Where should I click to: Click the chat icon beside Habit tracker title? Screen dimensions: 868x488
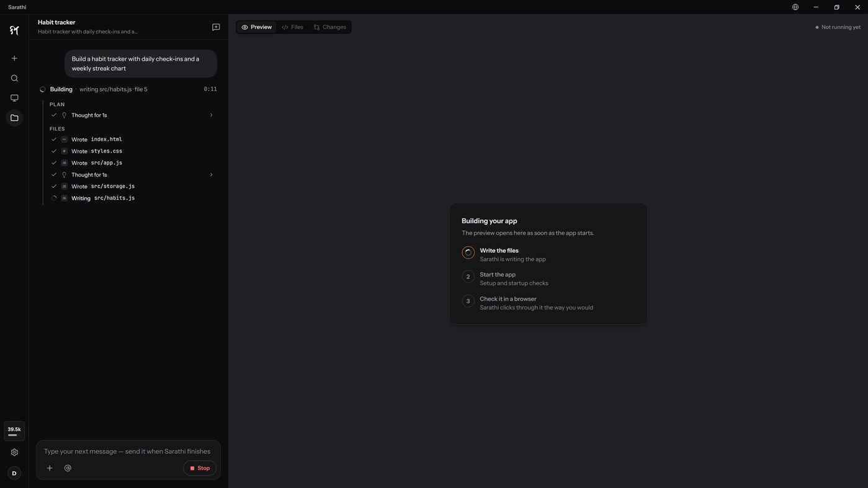(216, 27)
